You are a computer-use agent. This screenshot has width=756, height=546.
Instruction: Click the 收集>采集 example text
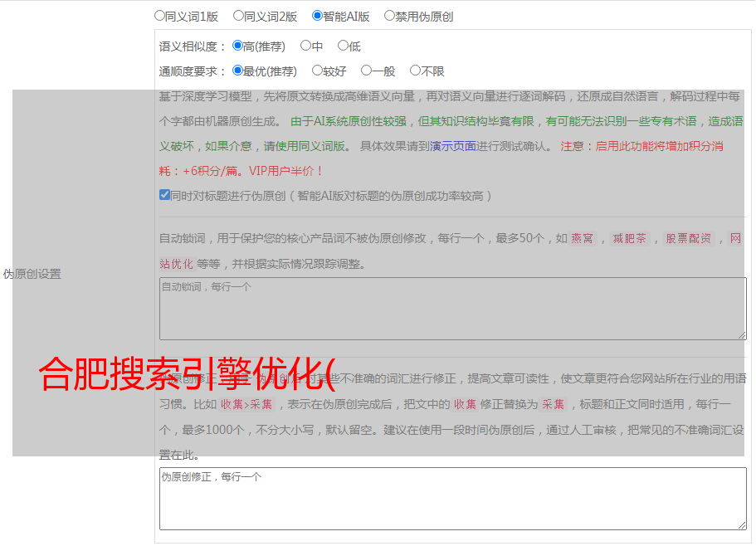coord(246,404)
